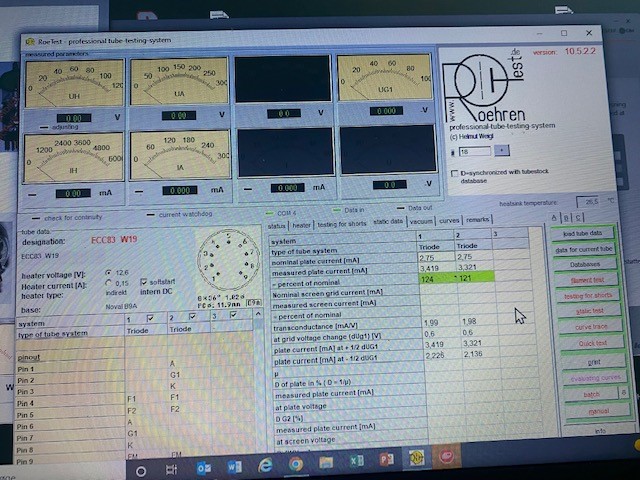Open the static data tab

pyautogui.click(x=388, y=221)
